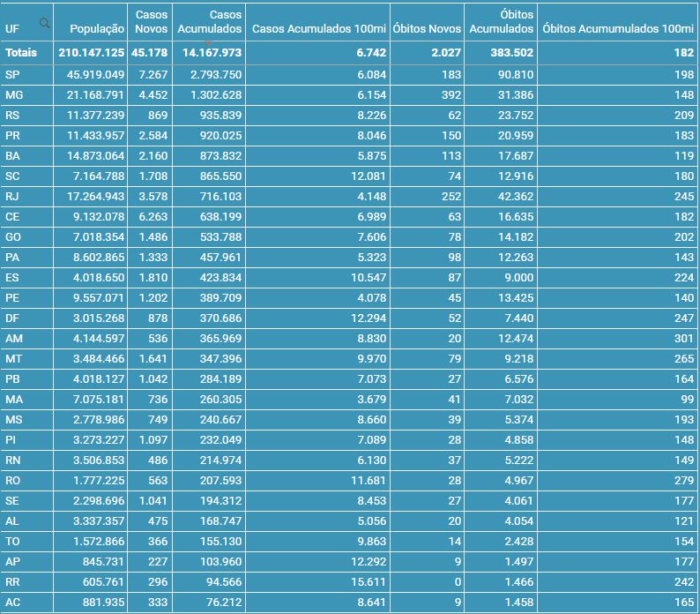Click the DF state row label

pyautogui.click(x=12, y=318)
